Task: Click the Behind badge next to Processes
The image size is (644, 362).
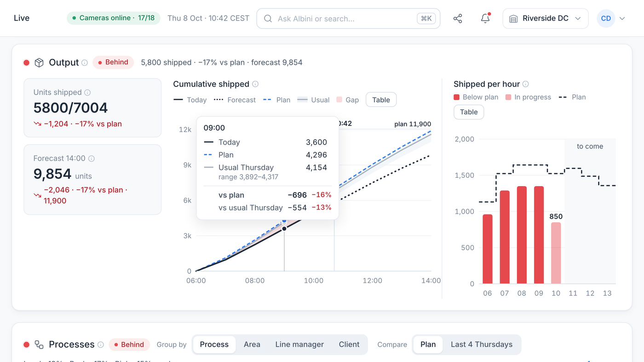Action: [x=129, y=345]
